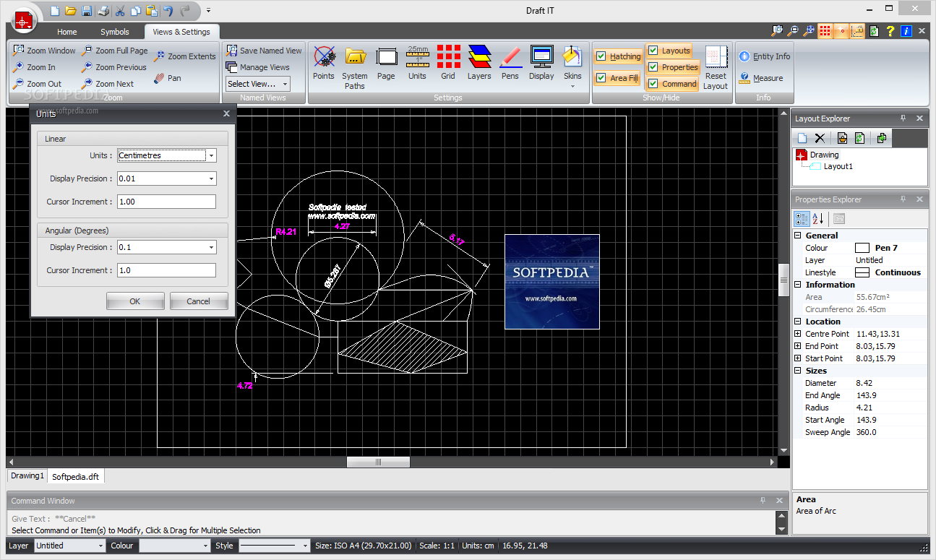Screen dimensions: 936x560
Task: Click the Colour Pen 7 swatch in properties
Action: (862, 248)
